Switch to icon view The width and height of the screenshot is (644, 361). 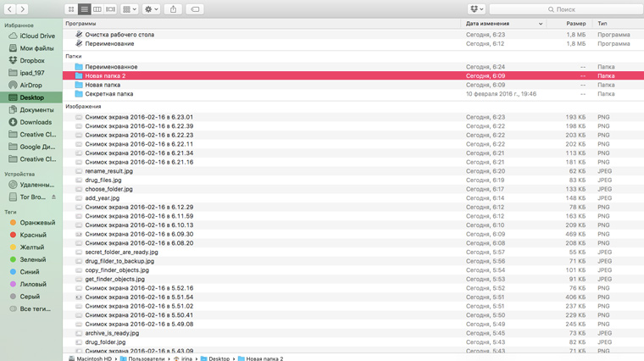71,9
